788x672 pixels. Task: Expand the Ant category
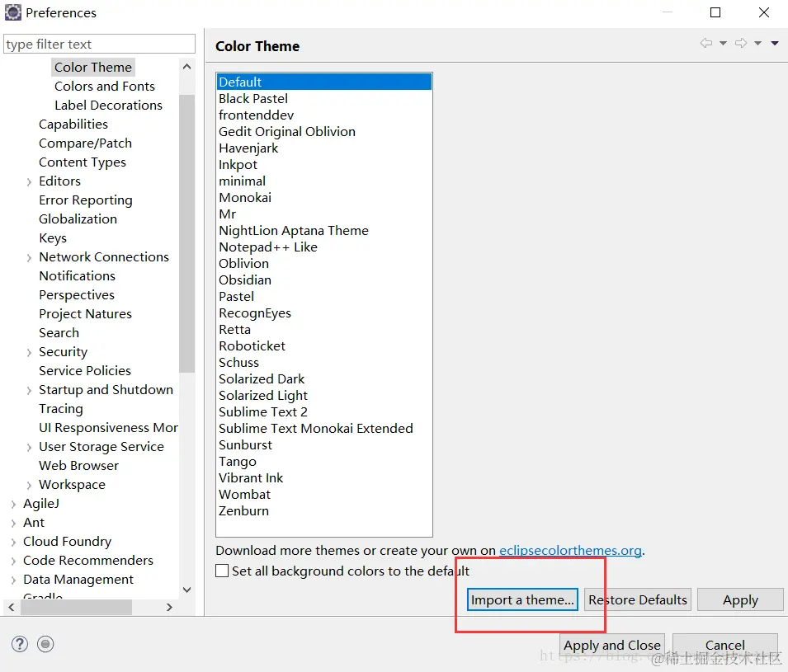point(13,524)
